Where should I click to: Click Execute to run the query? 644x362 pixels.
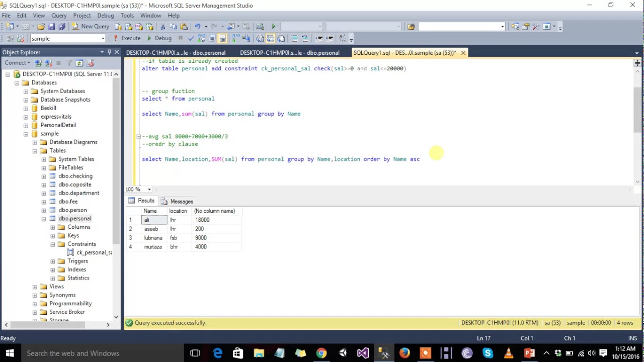[126, 38]
